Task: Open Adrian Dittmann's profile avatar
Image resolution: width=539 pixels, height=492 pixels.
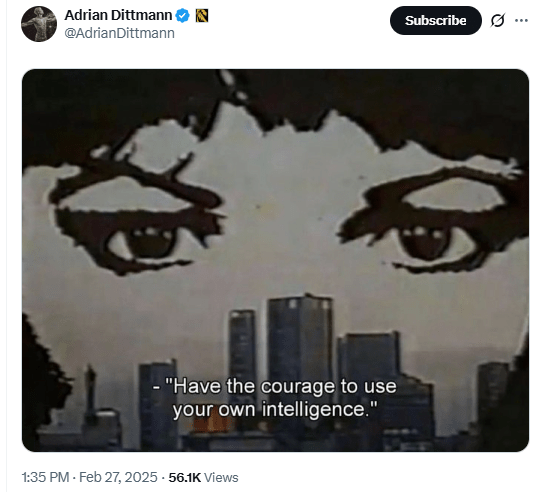Action: click(39, 24)
